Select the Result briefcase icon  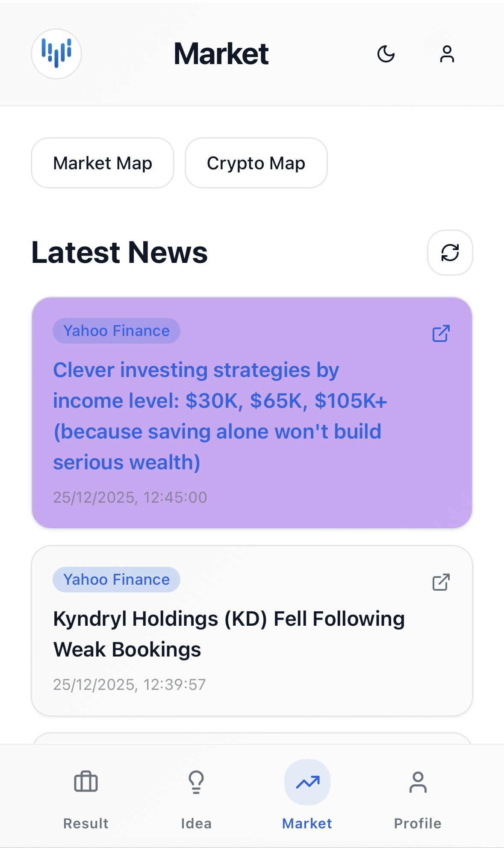pos(85,782)
